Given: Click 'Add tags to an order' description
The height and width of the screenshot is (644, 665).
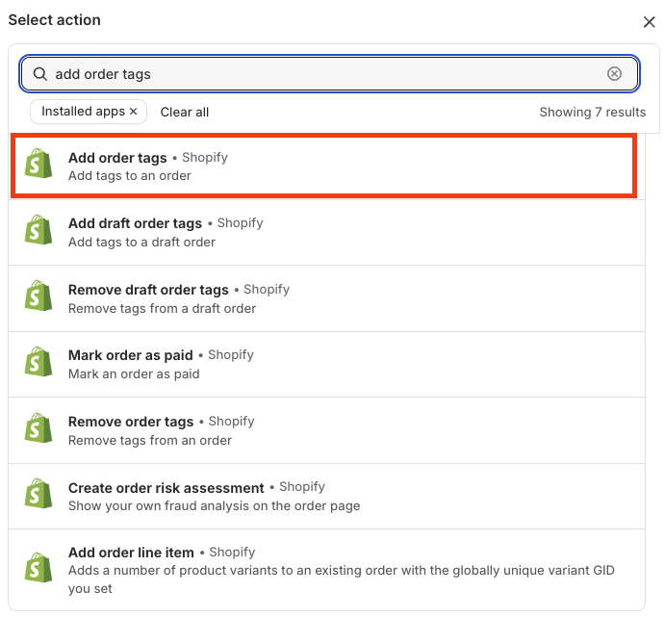Looking at the screenshot, I should click(130, 175).
